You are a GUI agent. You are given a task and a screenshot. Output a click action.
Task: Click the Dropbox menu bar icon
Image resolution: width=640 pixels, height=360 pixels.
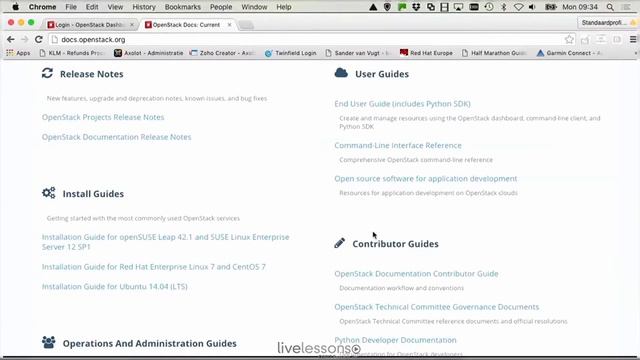pos(416,7)
